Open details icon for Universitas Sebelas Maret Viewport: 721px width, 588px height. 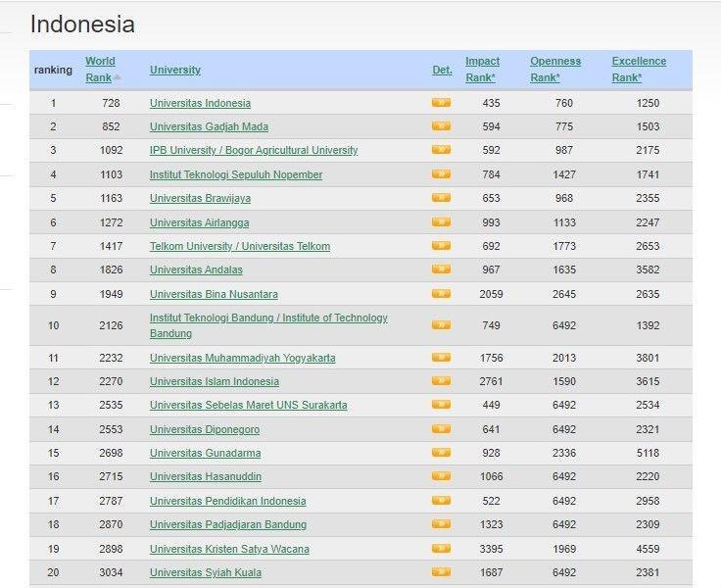(x=441, y=405)
